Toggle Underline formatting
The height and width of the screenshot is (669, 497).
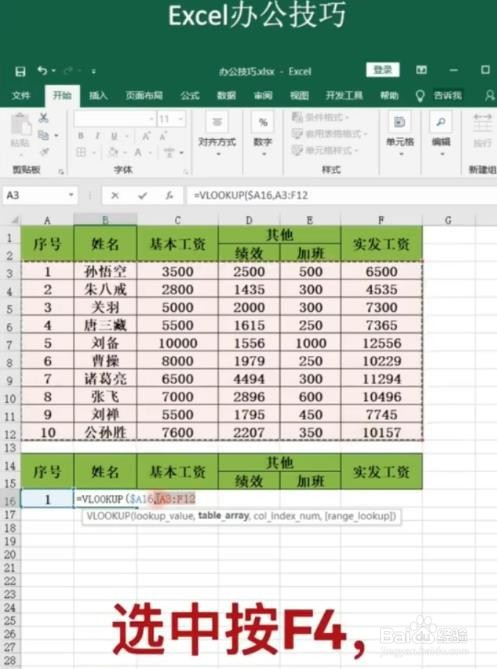114,136
